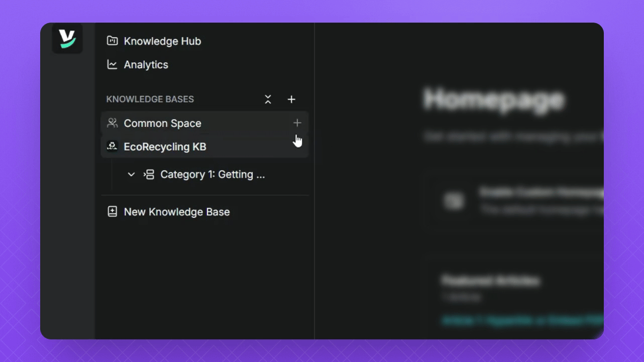Image resolution: width=644 pixels, height=362 pixels.
Task: Click the EcoRecycling KB logo icon
Action: [112, 146]
